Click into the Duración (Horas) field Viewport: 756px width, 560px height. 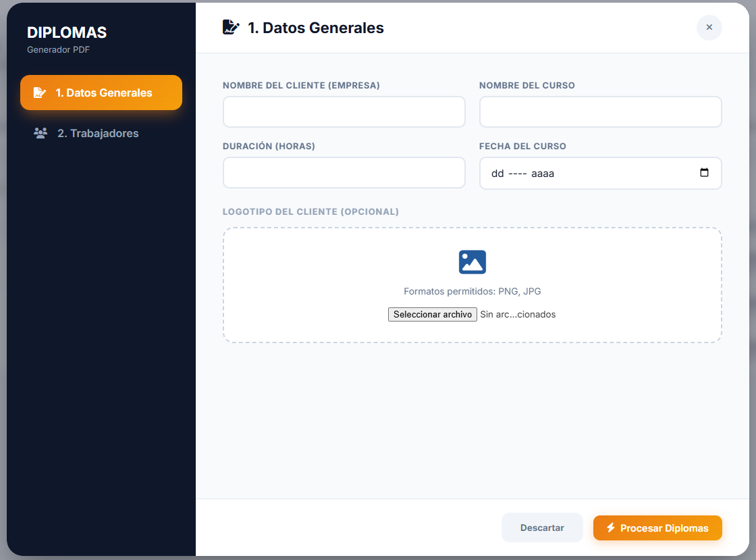point(344,173)
